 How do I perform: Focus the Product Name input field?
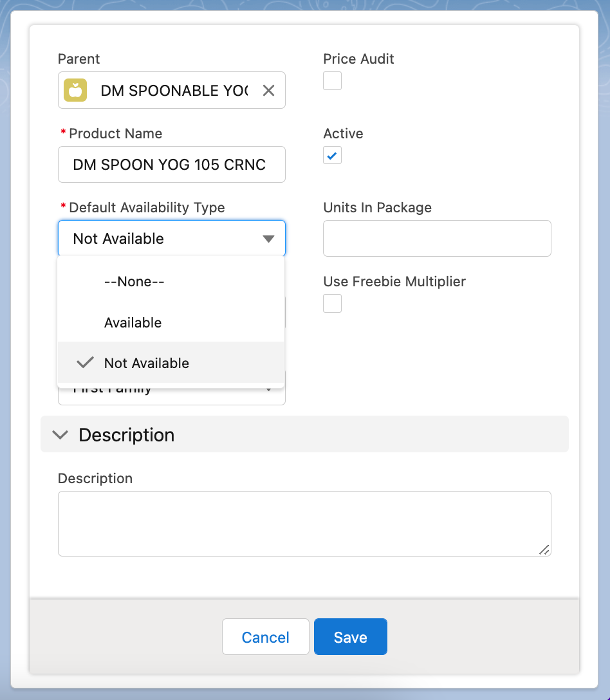pyautogui.click(x=171, y=165)
